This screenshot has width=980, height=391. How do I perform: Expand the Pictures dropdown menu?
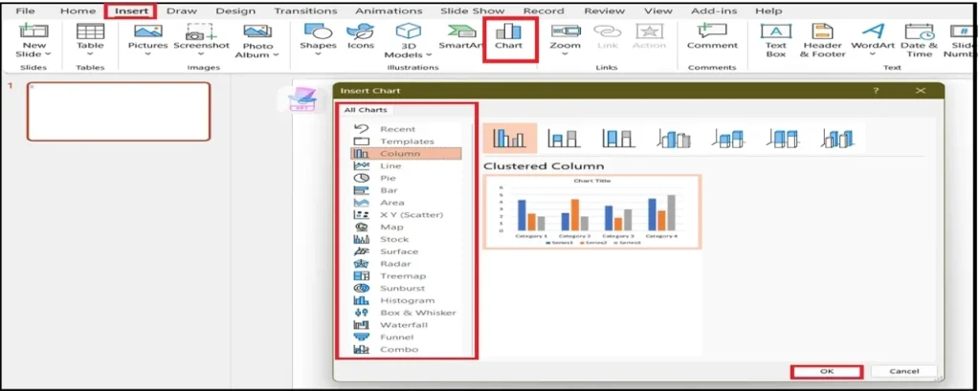pos(147,55)
